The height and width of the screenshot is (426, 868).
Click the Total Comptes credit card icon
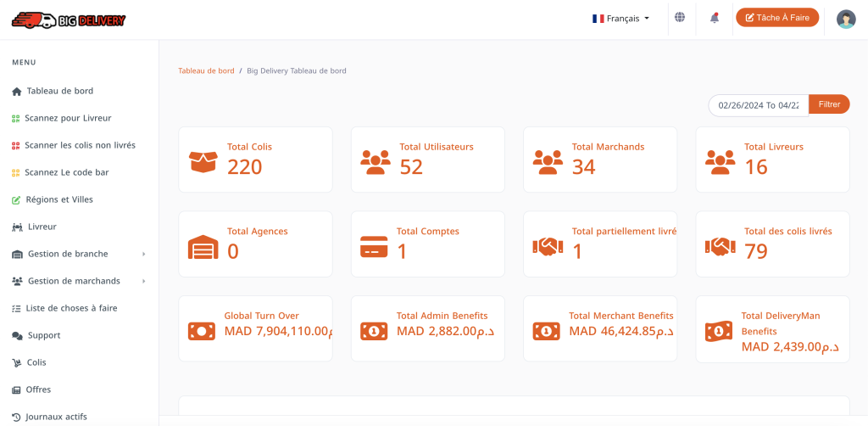click(x=374, y=246)
